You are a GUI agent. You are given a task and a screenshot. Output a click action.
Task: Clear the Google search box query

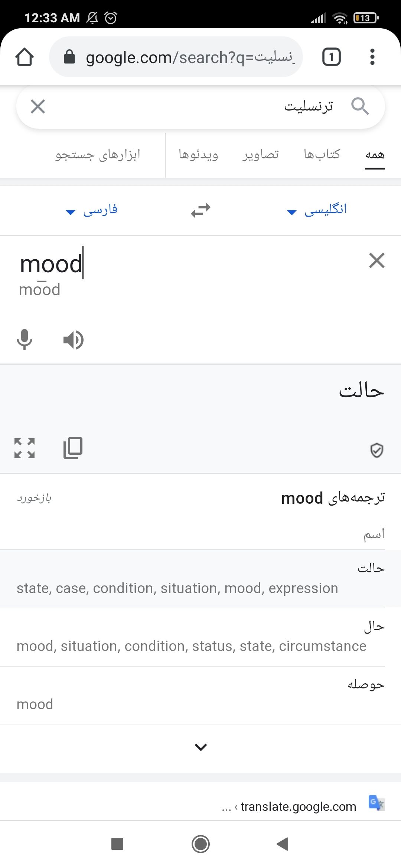(38, 107)
